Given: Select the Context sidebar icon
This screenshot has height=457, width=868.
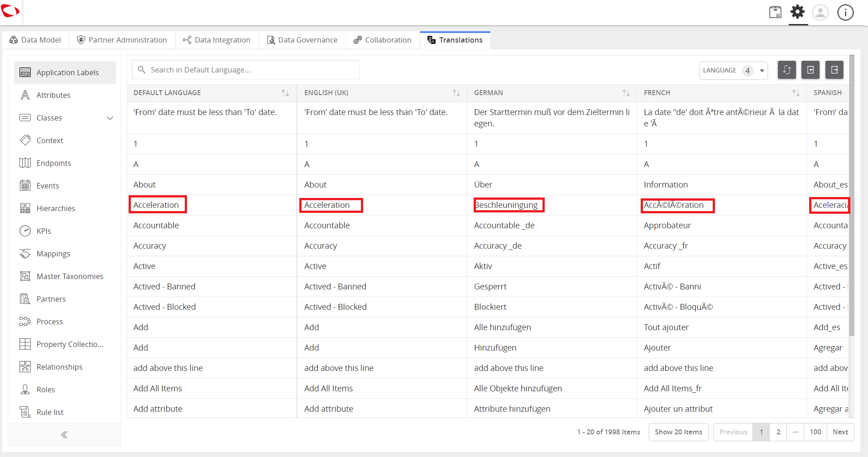Looking at the screenshot, I should click(25, 140).
